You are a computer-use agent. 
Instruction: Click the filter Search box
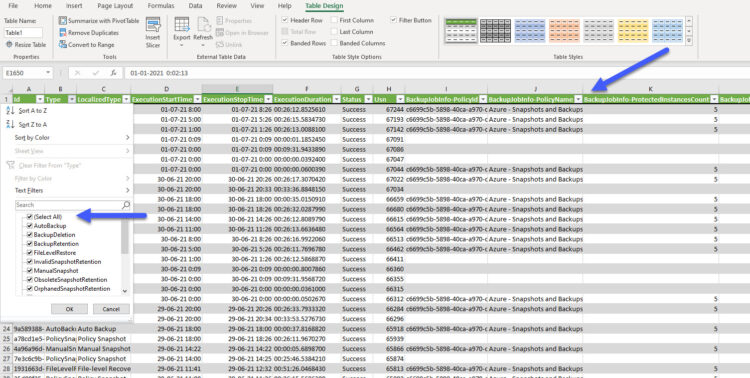(x=68, y=205)
